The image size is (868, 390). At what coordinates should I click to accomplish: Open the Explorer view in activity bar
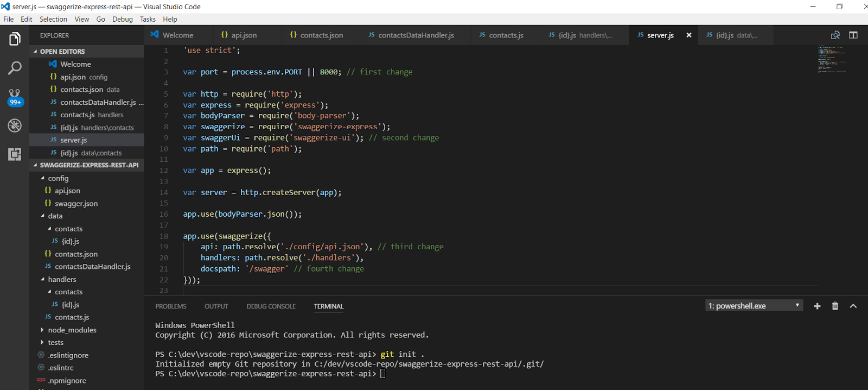(x=15, y=39)
